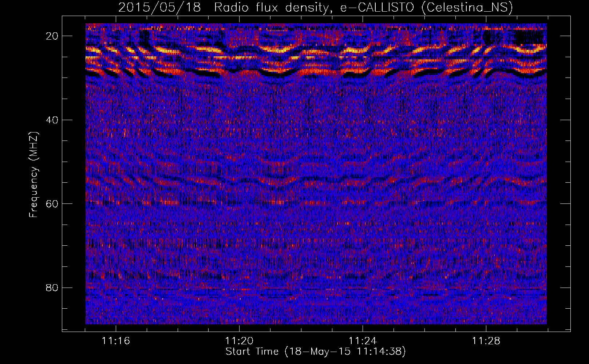Select the 11:24 time axis label
Viewport: 589px width, 364px height.
point(363,341)
